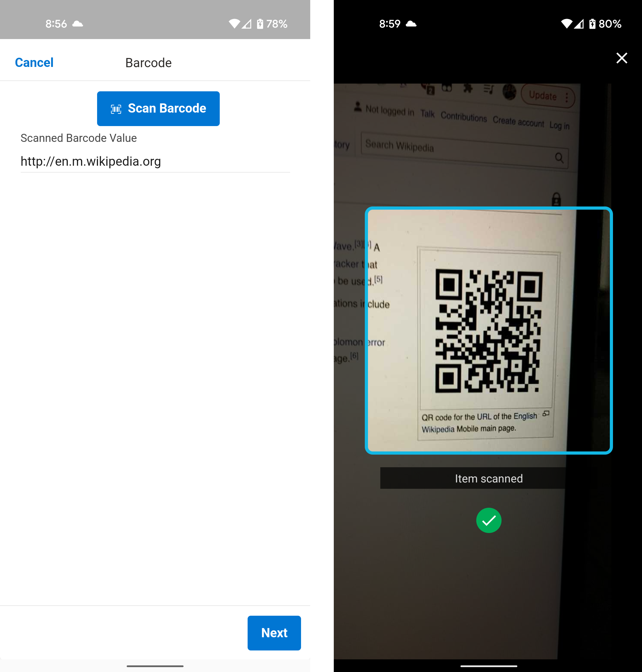Tap the green checkmark success icon

pos(489,520)
